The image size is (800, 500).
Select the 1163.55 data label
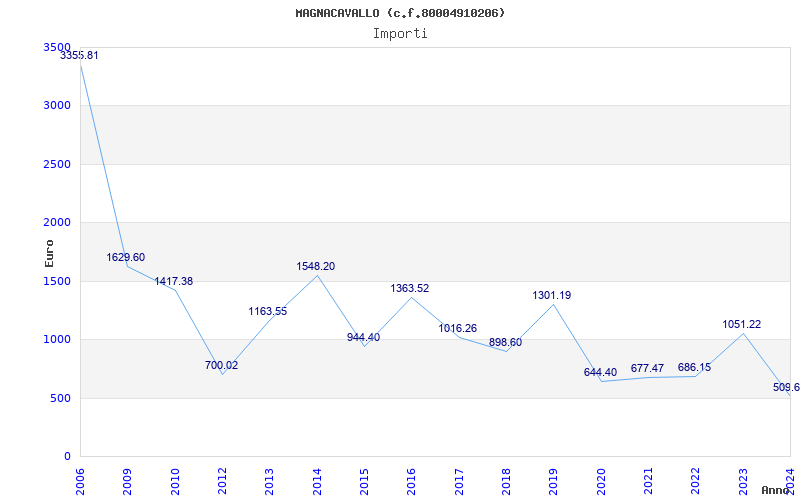tap(268, 312)
